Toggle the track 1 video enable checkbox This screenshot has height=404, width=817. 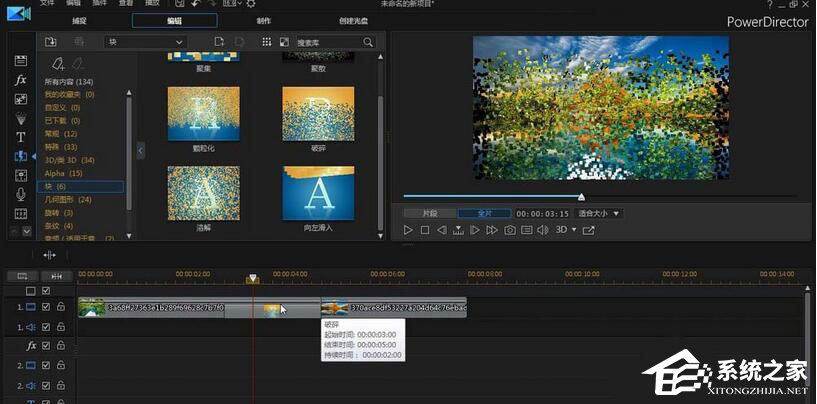[x=46, y=307]
